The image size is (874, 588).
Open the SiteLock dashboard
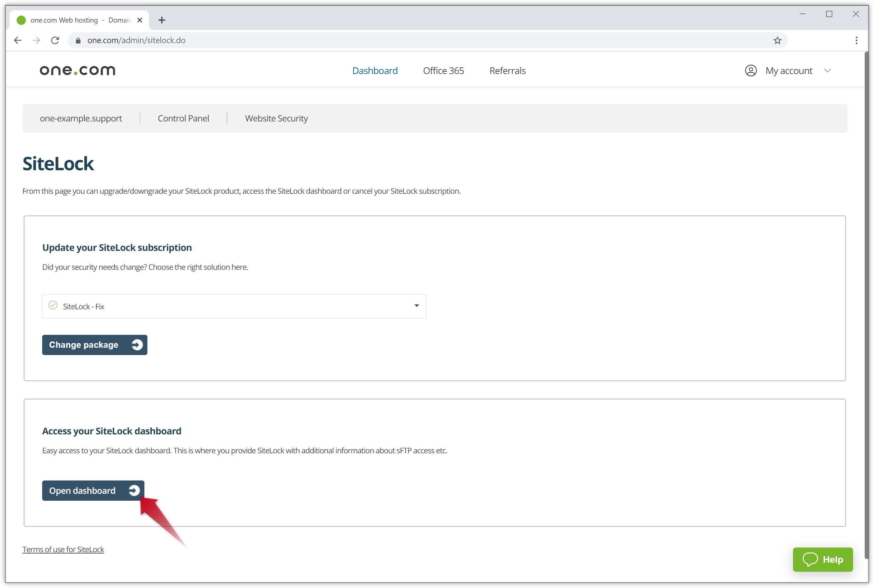[x=93, y=490]
